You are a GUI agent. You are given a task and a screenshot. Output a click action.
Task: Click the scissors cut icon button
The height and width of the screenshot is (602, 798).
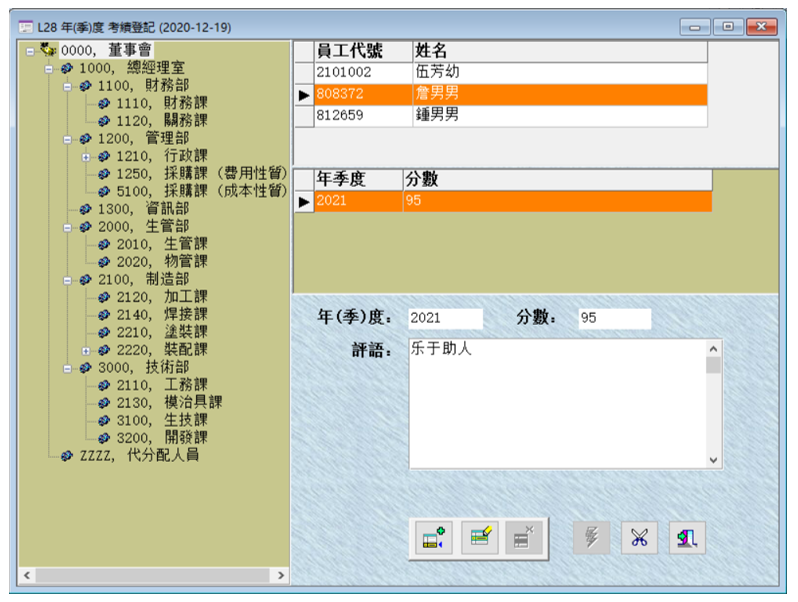[x=639, y=538]
